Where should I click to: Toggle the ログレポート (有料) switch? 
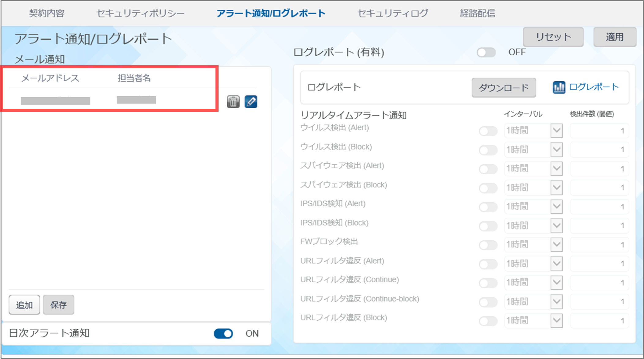[486, 53]
